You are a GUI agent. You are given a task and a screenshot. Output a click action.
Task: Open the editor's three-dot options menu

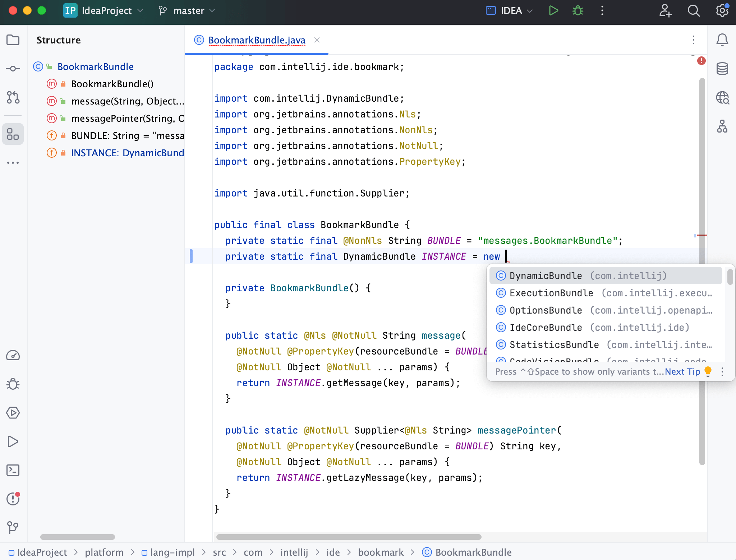693,40
